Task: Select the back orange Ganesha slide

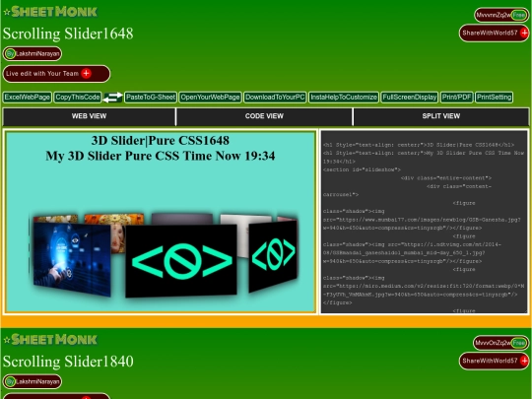Action: (114, 219)
